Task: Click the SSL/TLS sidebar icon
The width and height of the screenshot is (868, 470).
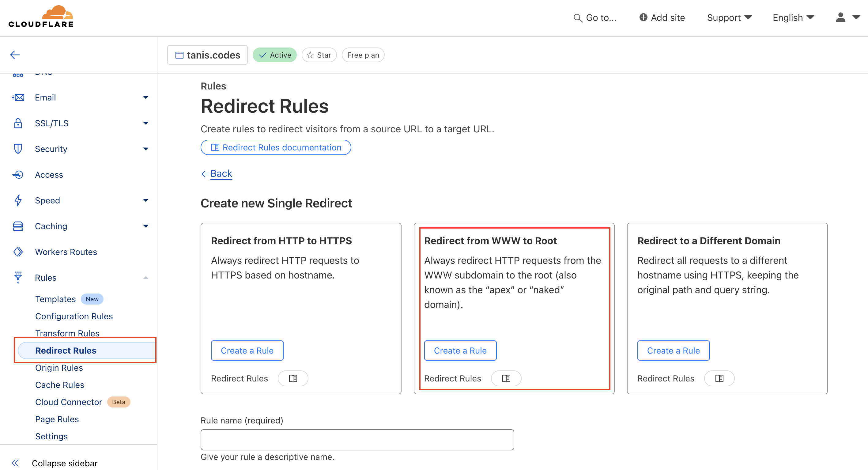Action: [17, 123]
